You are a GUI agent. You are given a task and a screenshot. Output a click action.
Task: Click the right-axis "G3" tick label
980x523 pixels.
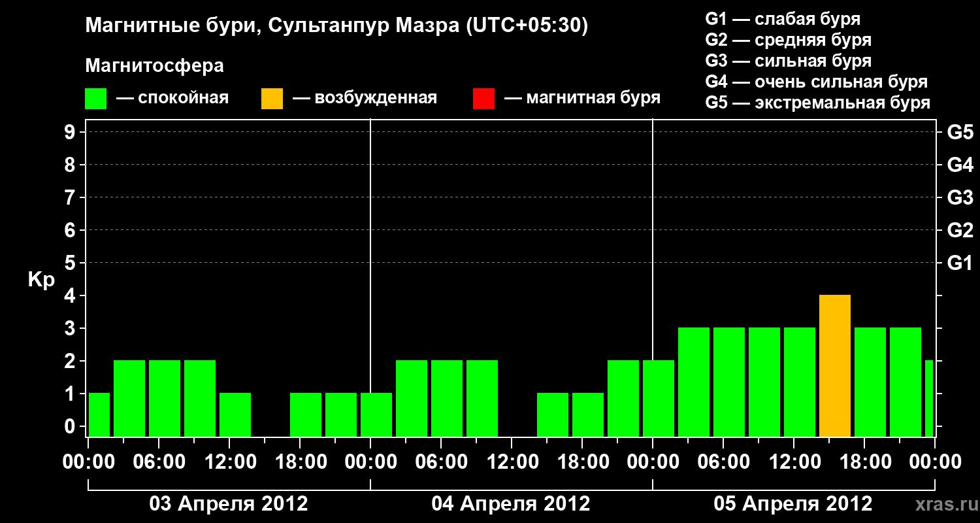(960, 197)
